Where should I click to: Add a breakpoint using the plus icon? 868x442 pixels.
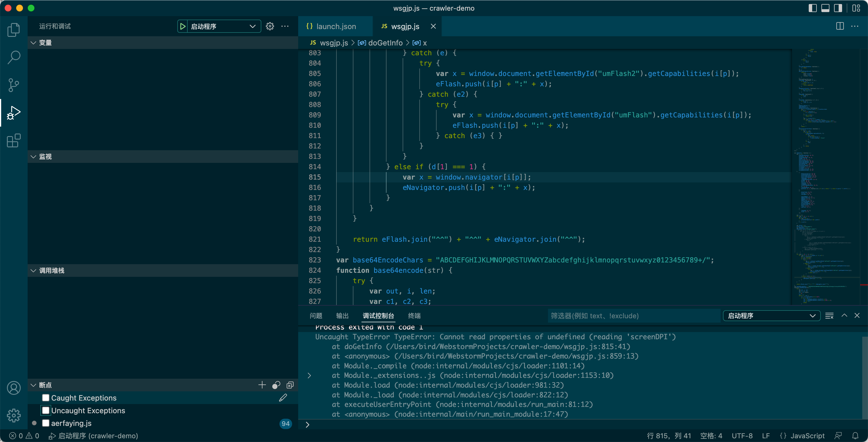tap(262, 385)
